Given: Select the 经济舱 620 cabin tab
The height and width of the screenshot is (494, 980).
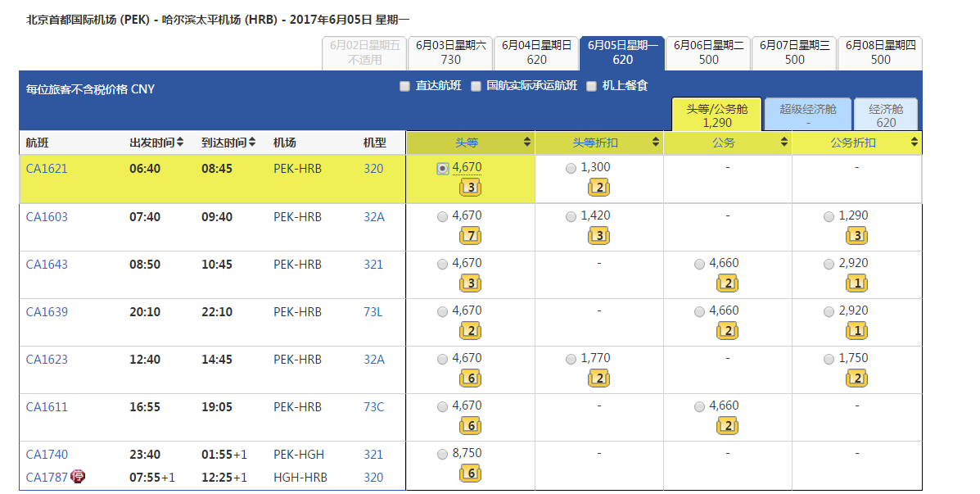Looking at the screenshot, I should (x=886, y=115).
